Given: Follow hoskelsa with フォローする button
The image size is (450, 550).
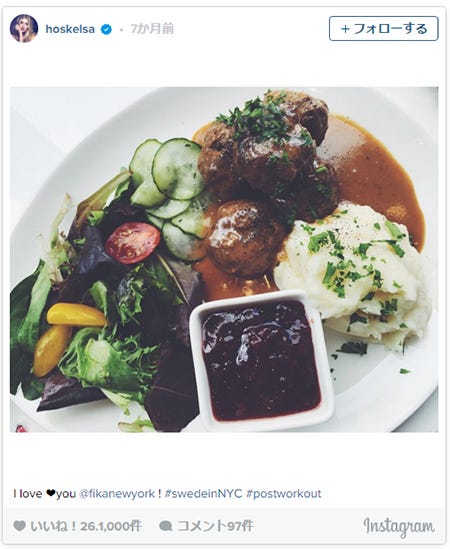Looking at the screenshot, I should [383, 29].
